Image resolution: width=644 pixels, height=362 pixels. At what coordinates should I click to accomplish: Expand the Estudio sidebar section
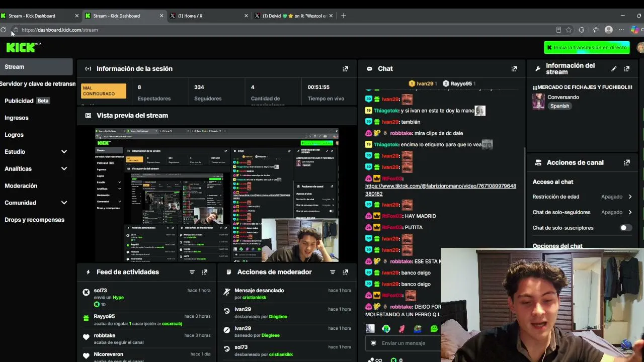point(36,152)
